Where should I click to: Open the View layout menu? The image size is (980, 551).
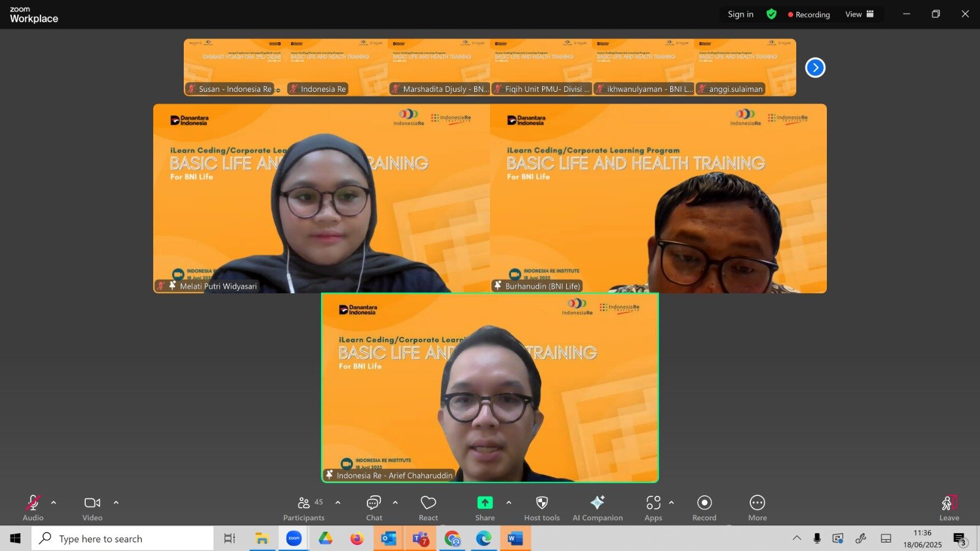click(859, 14)
